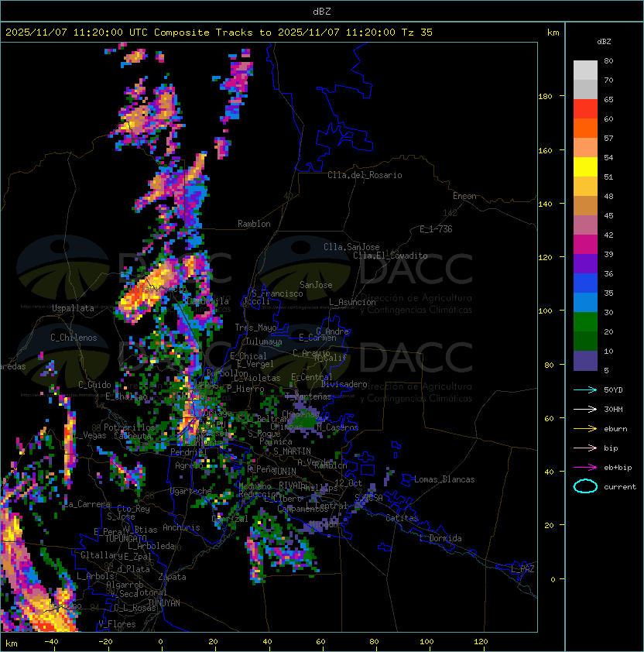
Task: Click the 'Clla.SanJose' map label
Action: pos(351,247)
